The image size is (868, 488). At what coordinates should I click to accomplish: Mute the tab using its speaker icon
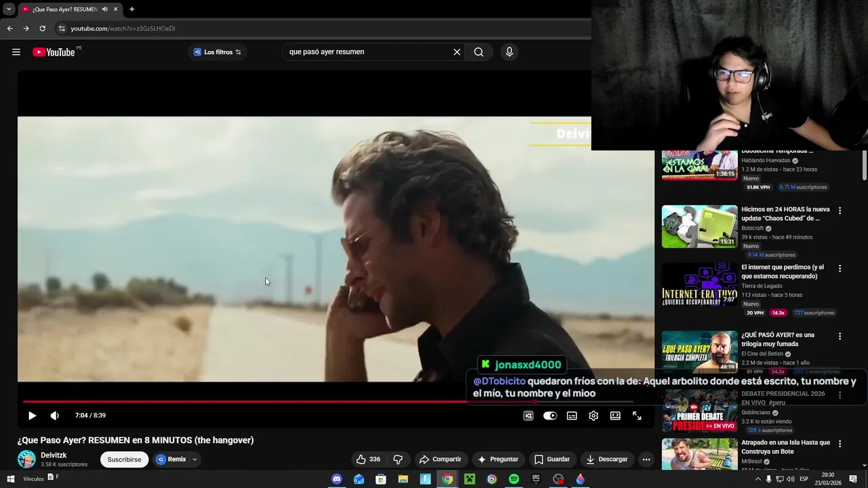pyautogui.click(x=104, y=9)
